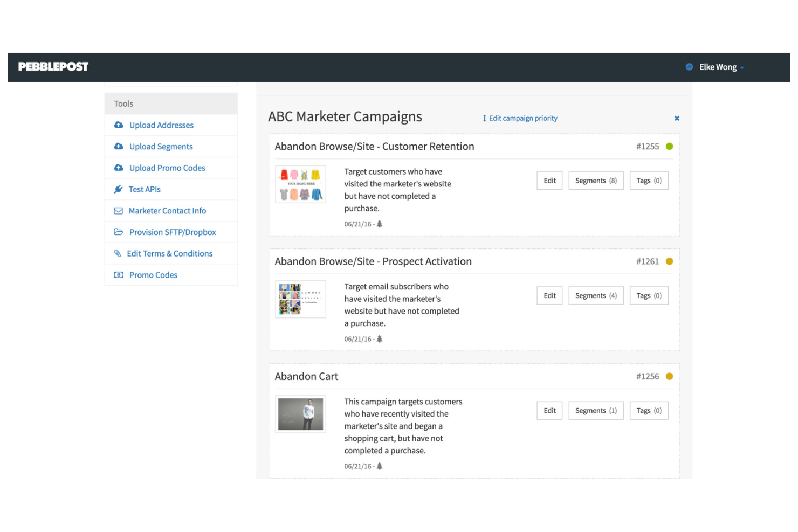Click the green campaign status circle for #1255
The height and width of the screenshot is (532, 798).
pyautogui.click(x=670, y=146)
